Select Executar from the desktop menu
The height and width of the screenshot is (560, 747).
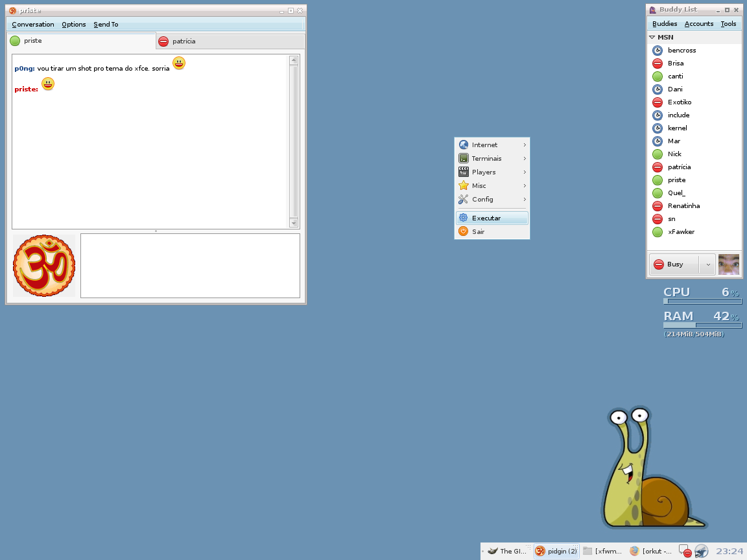pyautogui.click(x=492, y=218)
